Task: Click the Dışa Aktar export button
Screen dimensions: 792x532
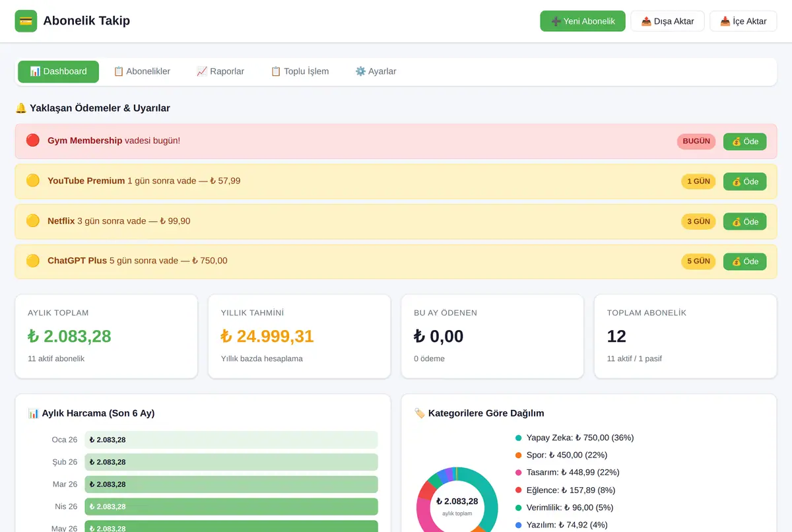Action: coord(667,21)
